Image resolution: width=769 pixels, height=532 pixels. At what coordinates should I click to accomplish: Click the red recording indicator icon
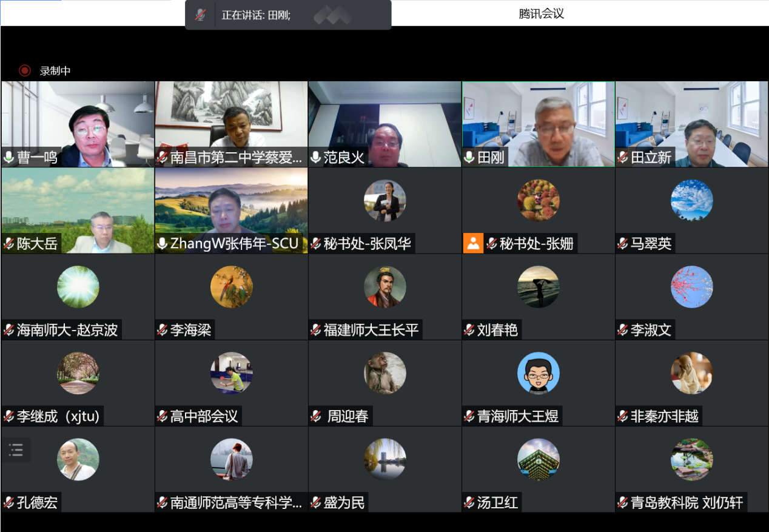click(25, 70)
